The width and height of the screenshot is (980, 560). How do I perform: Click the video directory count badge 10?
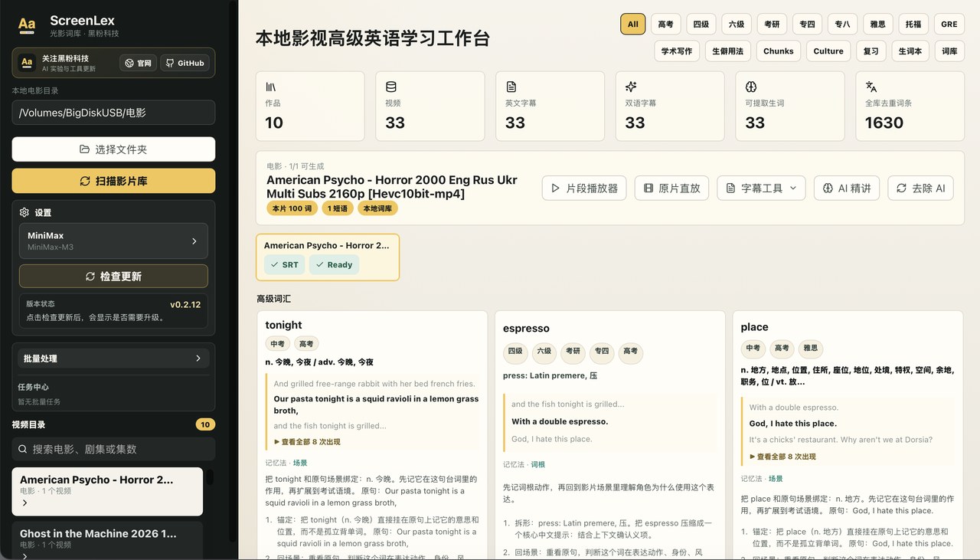pos(205,424)
